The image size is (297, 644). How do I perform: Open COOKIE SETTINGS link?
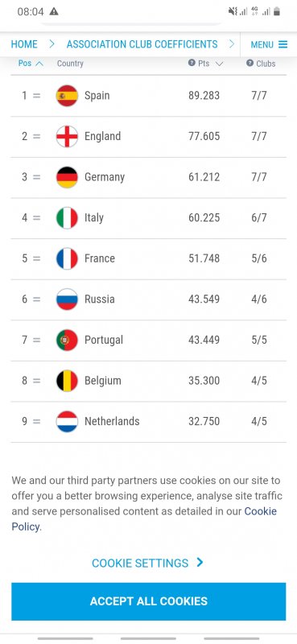pyautogui.click(x=140, y=563)
